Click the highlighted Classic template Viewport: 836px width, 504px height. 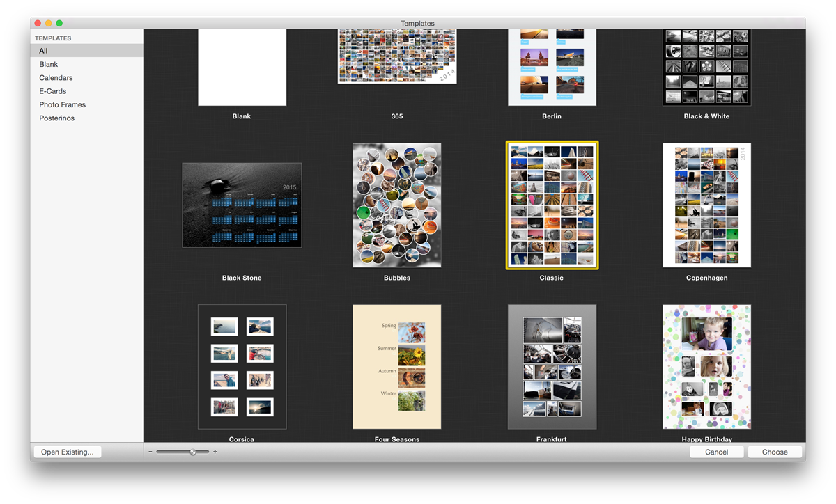click(552, 205)
